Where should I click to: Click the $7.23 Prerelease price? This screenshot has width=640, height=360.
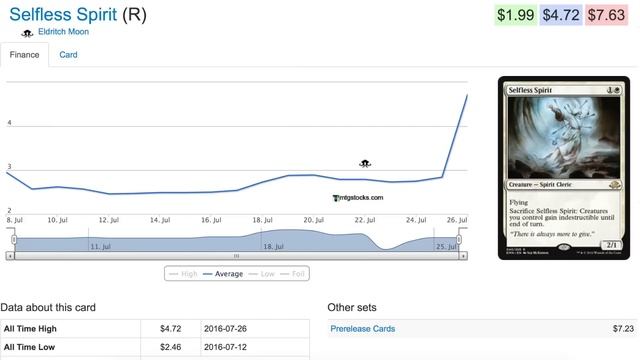pos(623,329)
